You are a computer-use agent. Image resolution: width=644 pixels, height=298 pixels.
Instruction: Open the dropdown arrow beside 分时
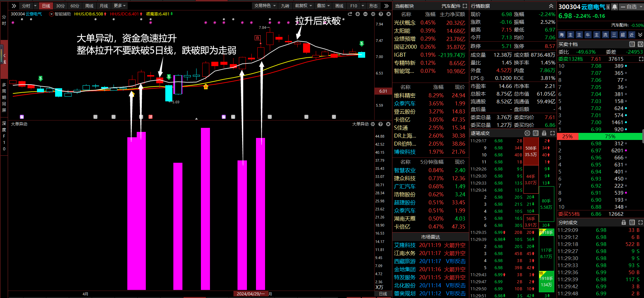pyautogui.click(x=35, y=6)
